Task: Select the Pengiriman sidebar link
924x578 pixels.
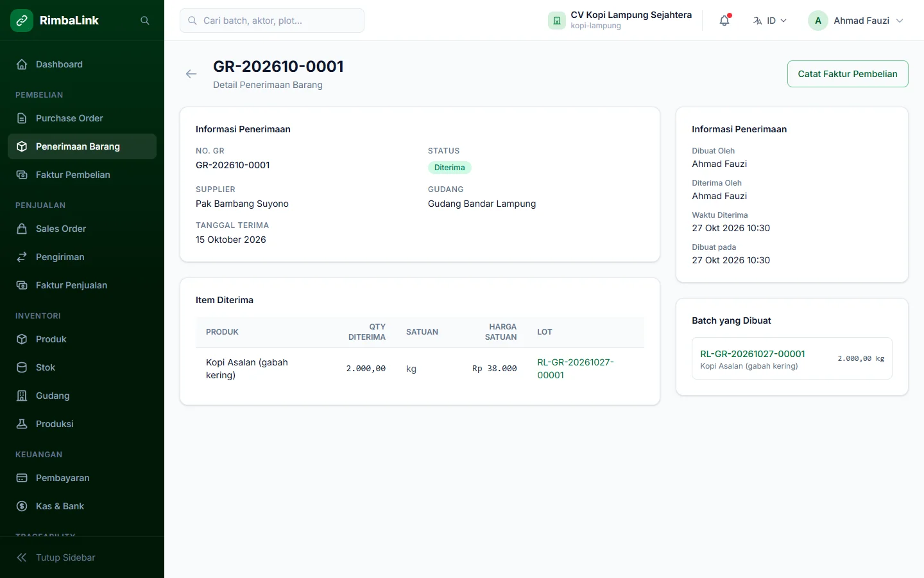Action: point(82,257)
